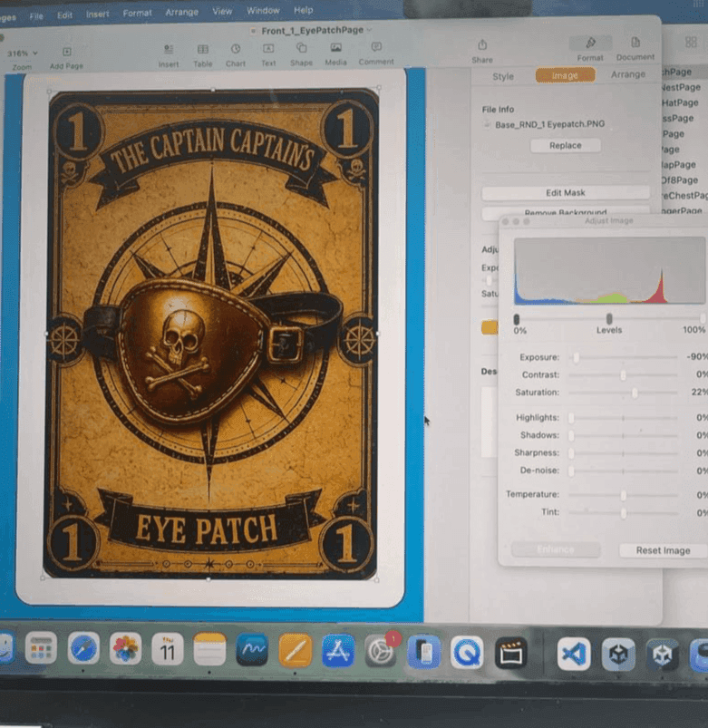Image resolution: width=708 pixels, height=728 pixels.
Task: Open the Window menu
Action: pyautogui.click(x=263, y=10)
